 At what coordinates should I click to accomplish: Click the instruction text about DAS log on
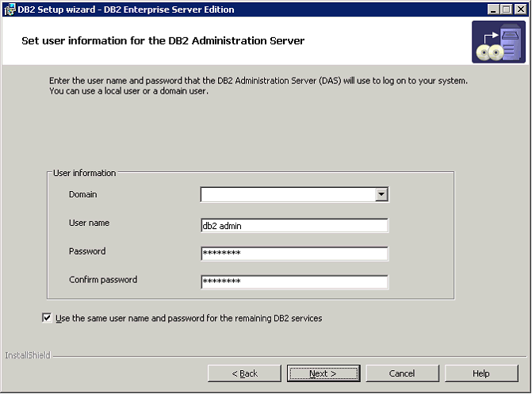pyautogui.click(x=258, y=86)
